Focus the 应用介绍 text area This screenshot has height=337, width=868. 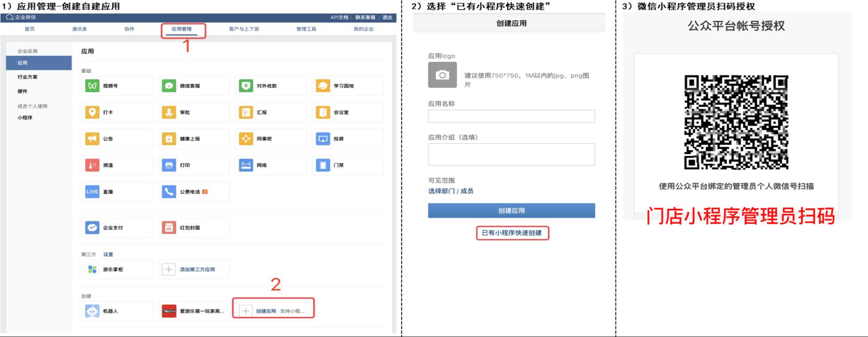coord(511,154)
